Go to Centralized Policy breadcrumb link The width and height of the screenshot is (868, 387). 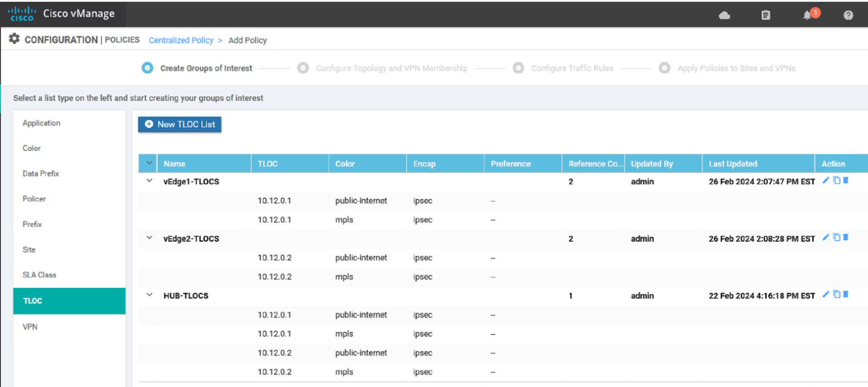click(181, 40)
